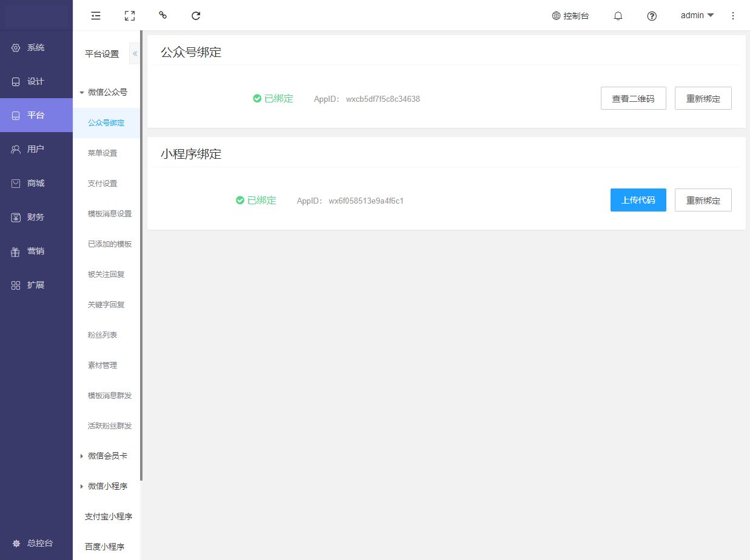Expand the 微信会员卡 menu group
The height and width of the screenshot is (560, 750).
[x=107, y=456]
